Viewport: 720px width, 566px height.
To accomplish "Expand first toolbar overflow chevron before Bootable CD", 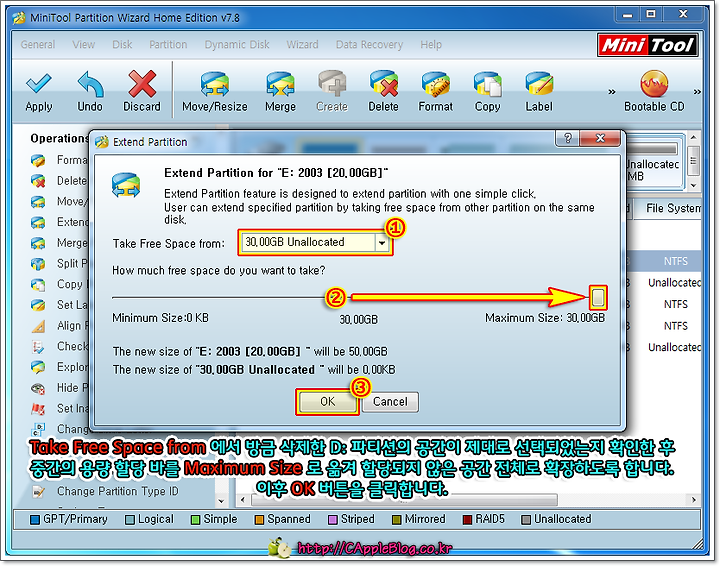I will [612, 92].
